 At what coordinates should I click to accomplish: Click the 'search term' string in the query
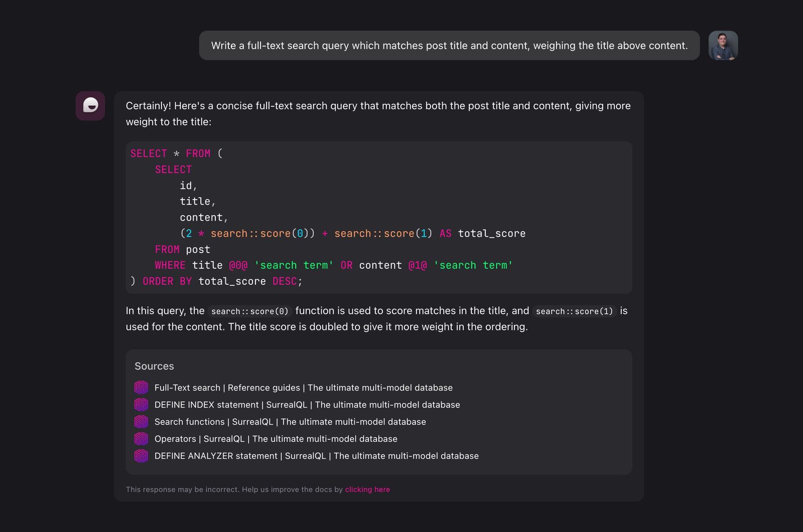[294, 265]
